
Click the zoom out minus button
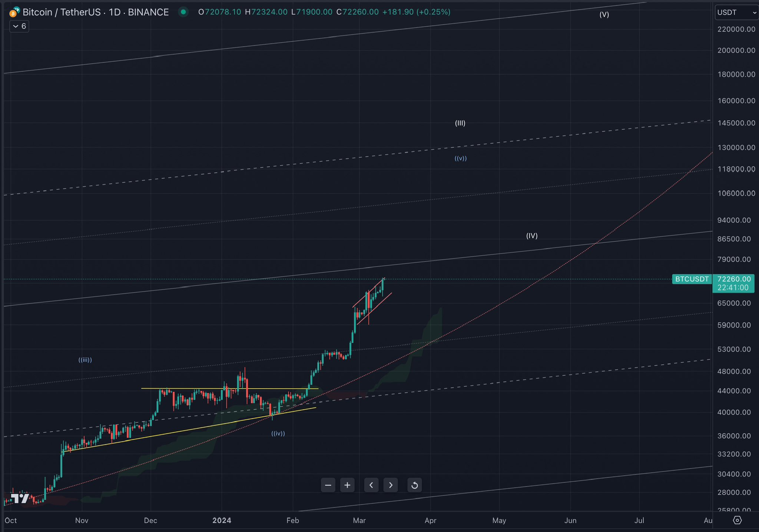coord(328,485)
